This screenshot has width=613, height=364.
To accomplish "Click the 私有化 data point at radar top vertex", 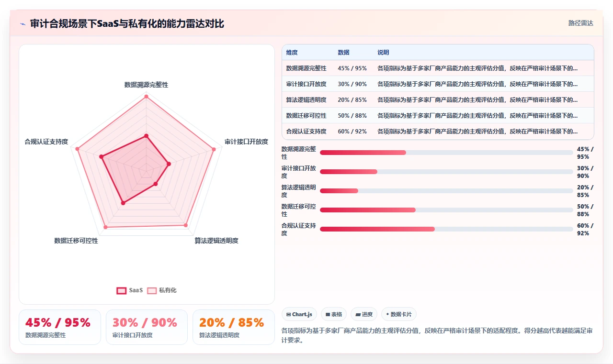I will (x=146, y=97).
